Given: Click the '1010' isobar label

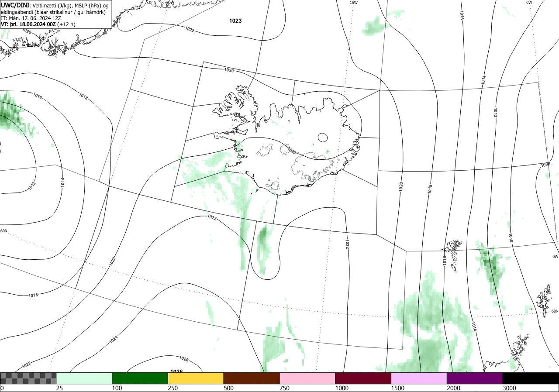Looking at the screenshot, I should 511,237.
